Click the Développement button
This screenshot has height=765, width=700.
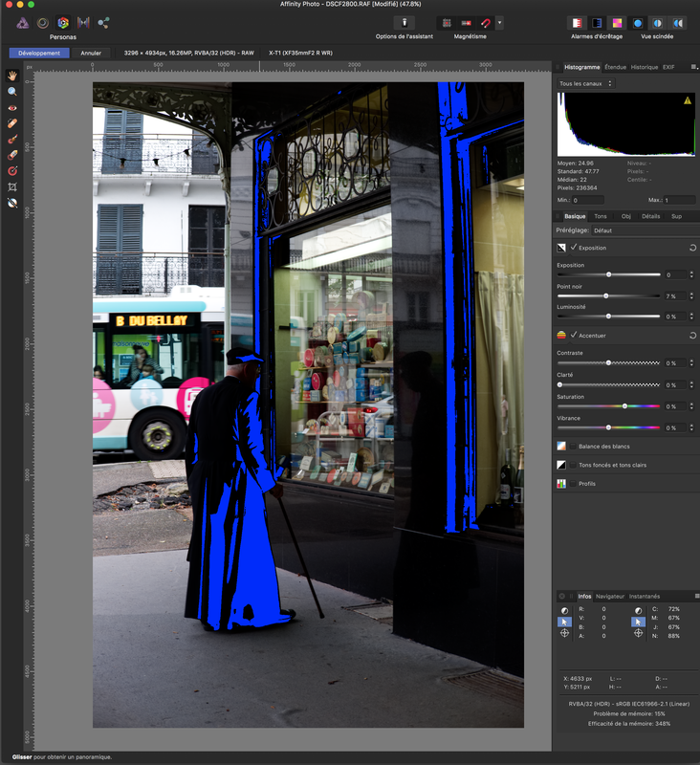pyautogui.click(x=39, y=53)
